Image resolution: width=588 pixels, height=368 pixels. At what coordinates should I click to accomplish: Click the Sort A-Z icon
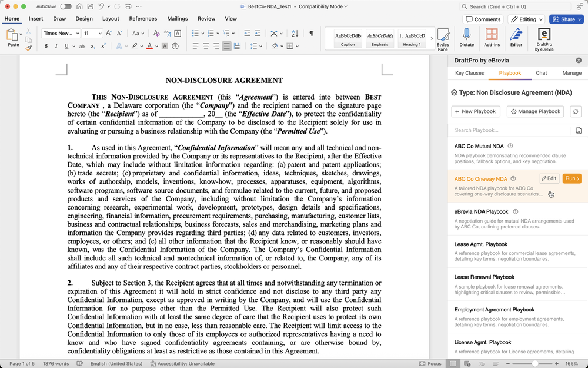tap(295, 33)
